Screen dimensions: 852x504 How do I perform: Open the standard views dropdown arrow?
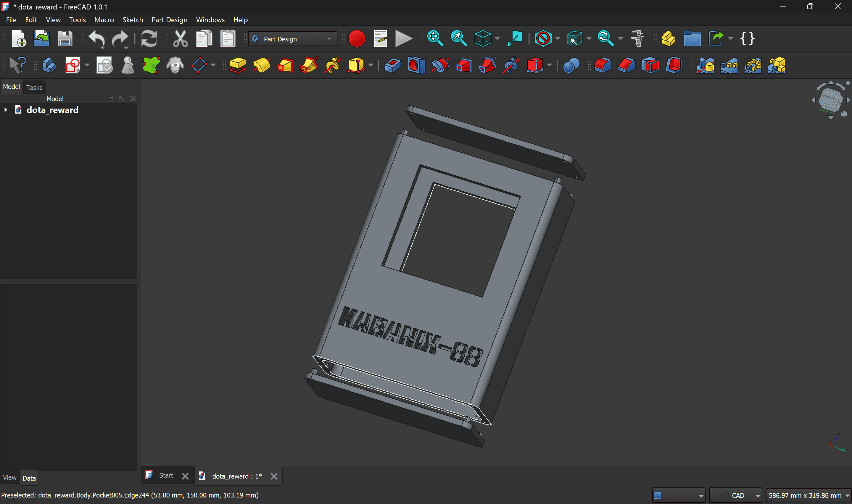[497, 39]
